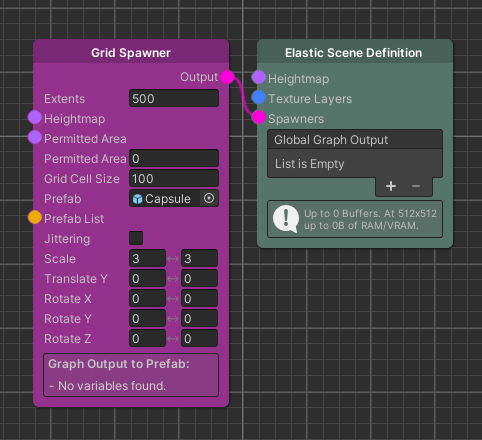Click the blue Texture Layers port

point(259,97)
